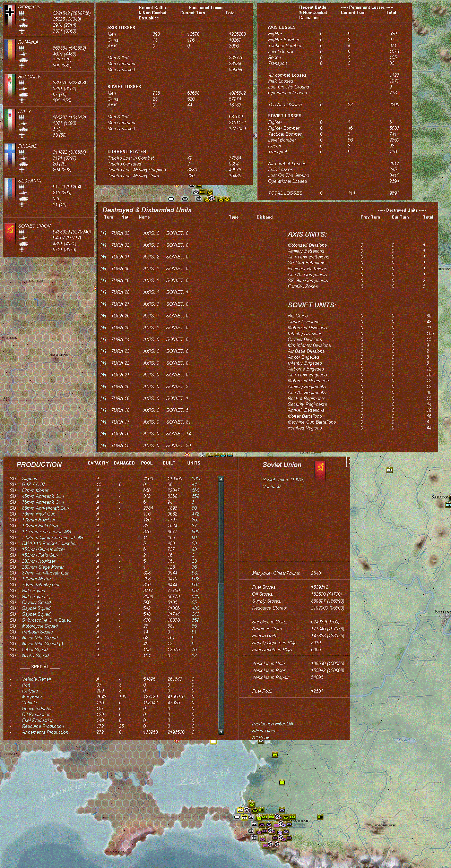Expand Turn 29 destroyed units

[103, 281]
